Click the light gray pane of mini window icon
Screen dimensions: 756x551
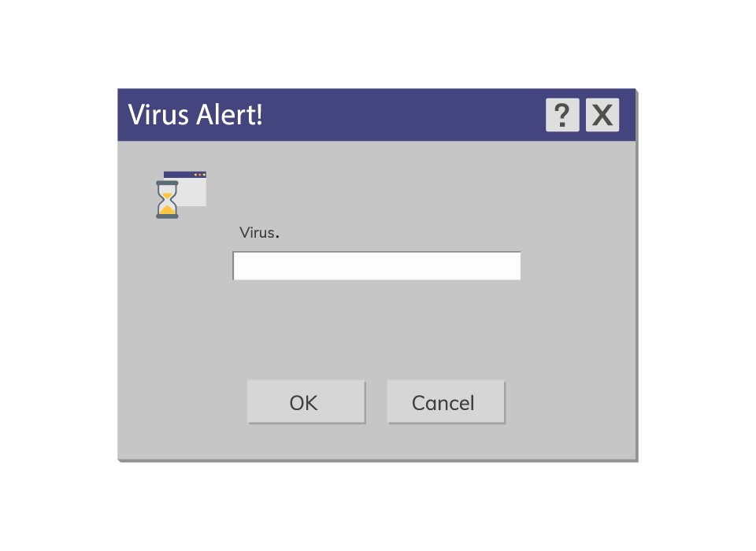coord(193,193)
